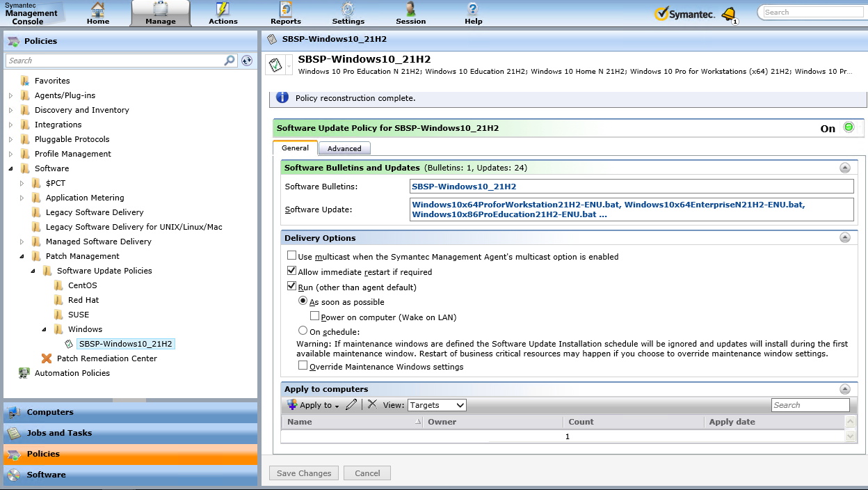Click the refresh icon beside Policies search
This screenshot has width=868, height=490.
246,61
